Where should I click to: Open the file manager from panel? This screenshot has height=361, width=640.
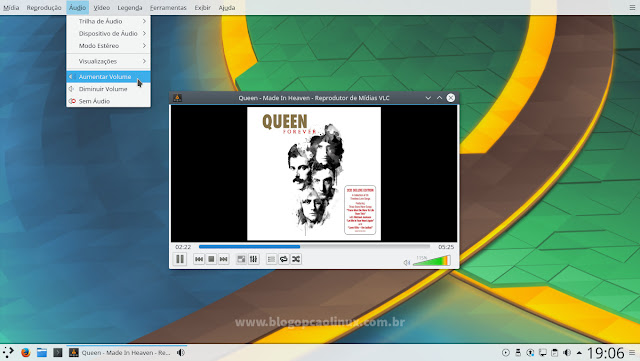tap(42, 352)
